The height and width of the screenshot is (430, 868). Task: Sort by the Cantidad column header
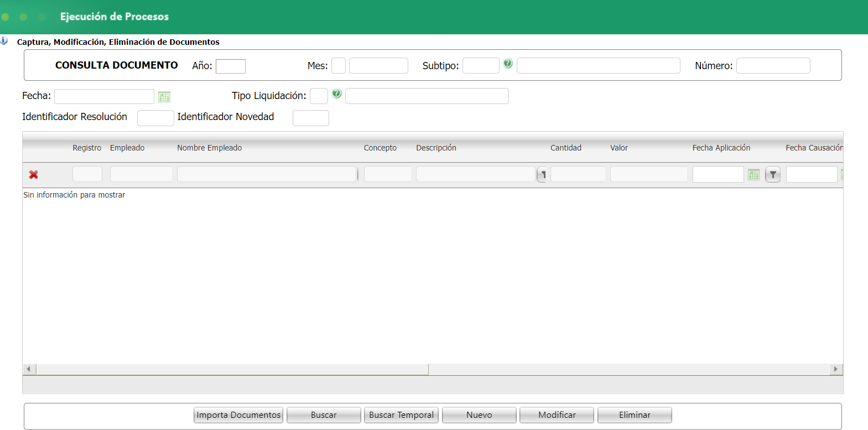pos(566,148)
